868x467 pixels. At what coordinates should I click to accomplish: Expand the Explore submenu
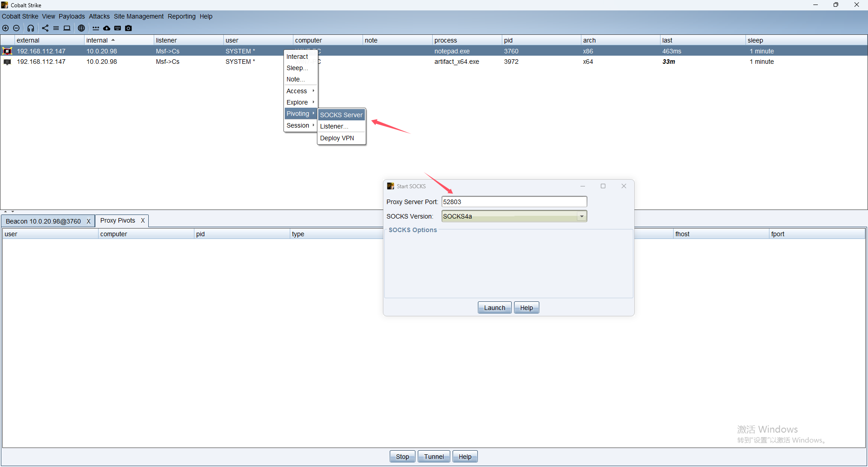pos(300,102)
